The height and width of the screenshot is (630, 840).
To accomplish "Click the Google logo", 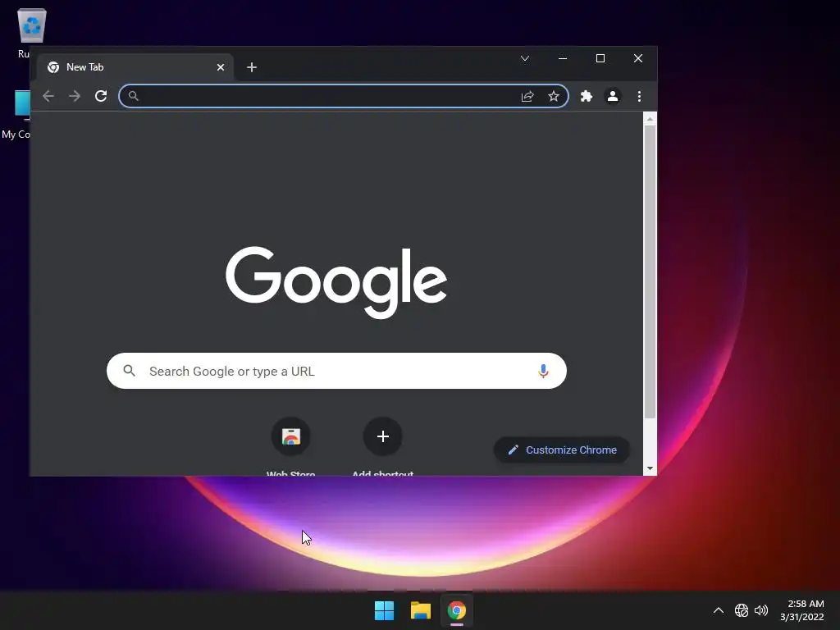I will (x=336, y=282).
